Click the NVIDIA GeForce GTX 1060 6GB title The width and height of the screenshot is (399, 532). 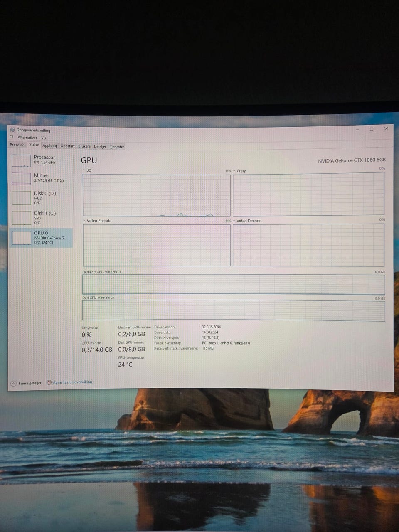[x=352, y=160]
